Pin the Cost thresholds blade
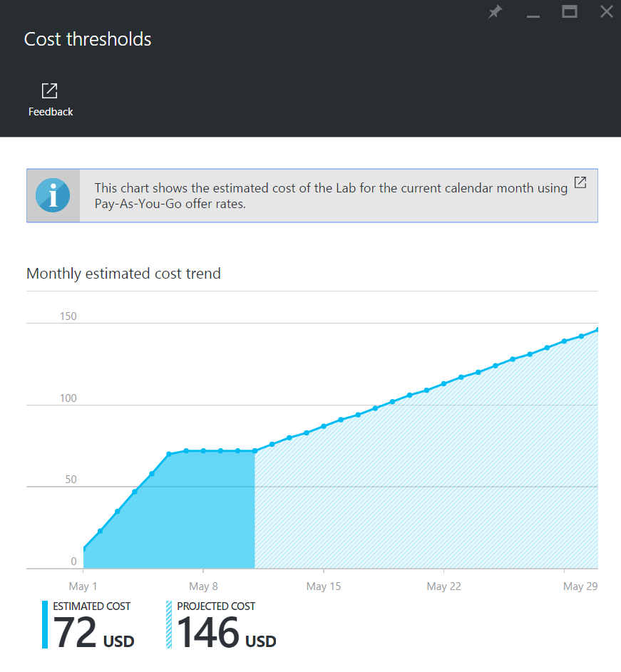Viewport: 621px width, 672px height. [x=495, y=12]
